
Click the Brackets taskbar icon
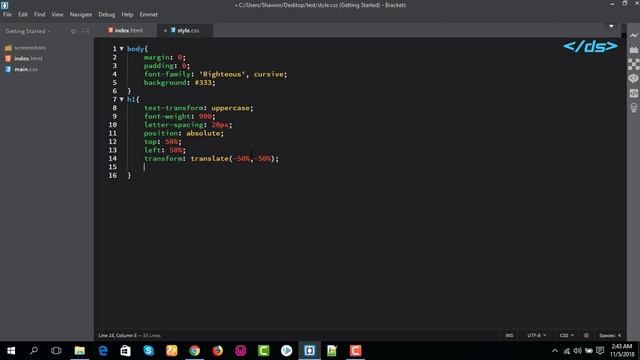[309, 351]
